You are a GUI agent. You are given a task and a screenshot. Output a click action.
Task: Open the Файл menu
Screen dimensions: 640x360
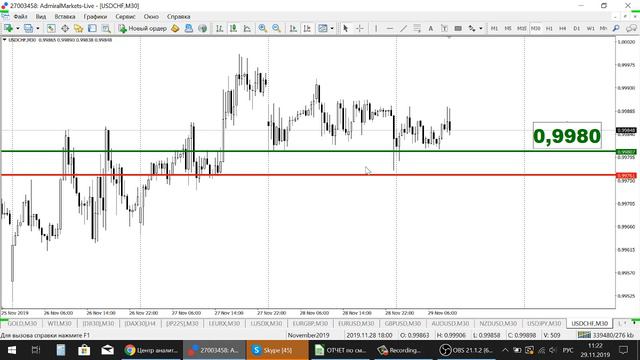pos(20,17)
